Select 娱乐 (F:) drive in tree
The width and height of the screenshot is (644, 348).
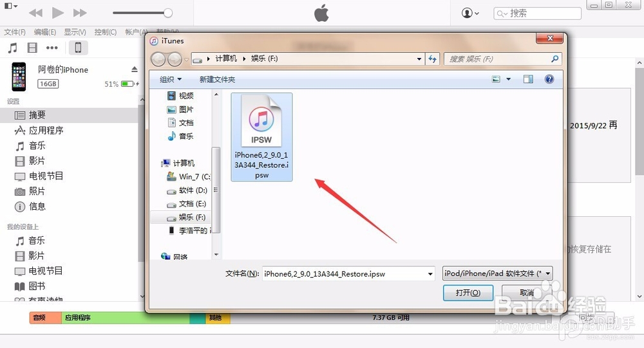181,217
